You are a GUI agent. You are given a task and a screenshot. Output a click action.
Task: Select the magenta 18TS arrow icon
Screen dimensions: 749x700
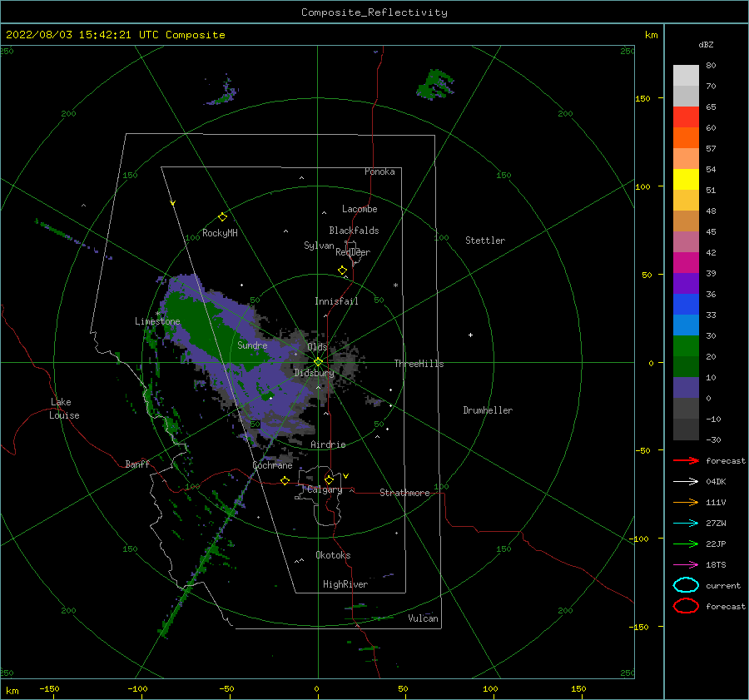pos(686,565)
